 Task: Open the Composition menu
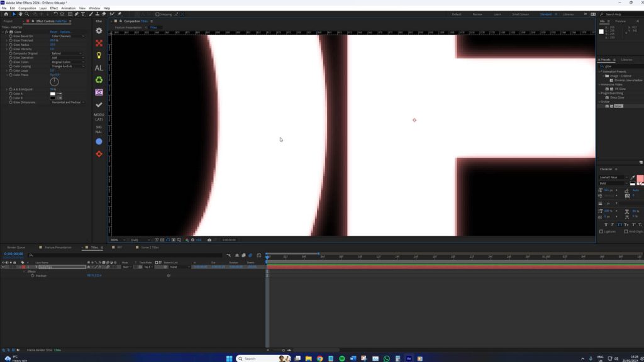pos(27,8)
